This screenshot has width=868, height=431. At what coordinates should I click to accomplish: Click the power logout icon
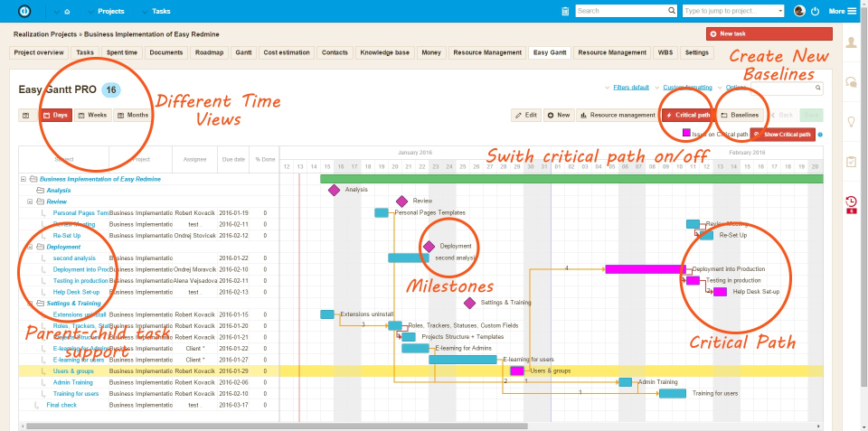point(815,11)
